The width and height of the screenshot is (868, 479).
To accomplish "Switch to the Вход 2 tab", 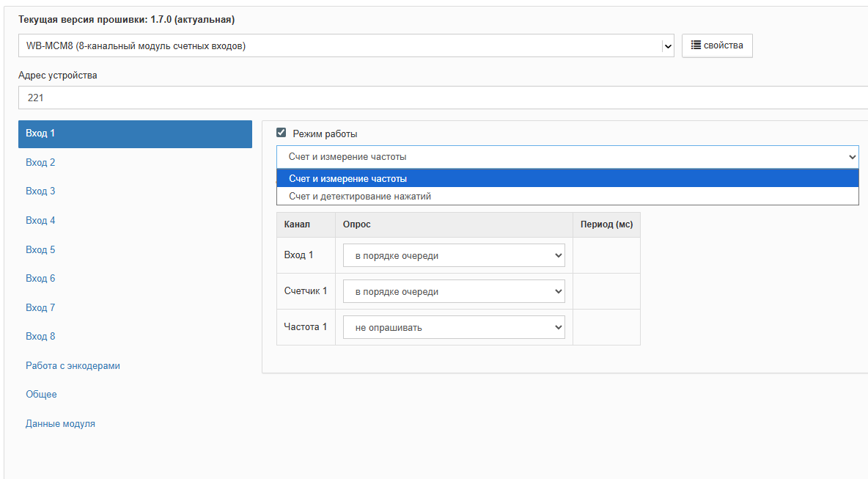I will pyautogui.click(x=40, y=163).
